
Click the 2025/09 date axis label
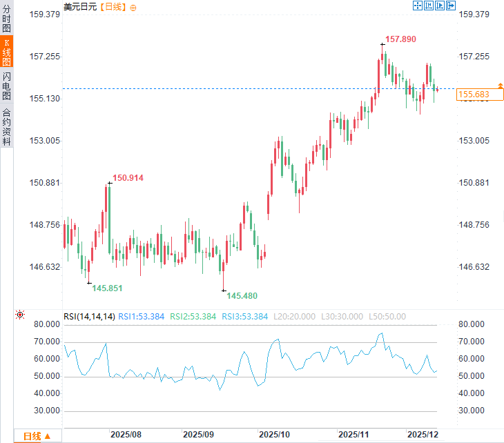point(198,434)
